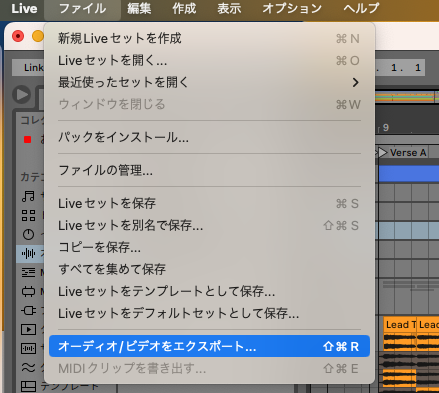Open the オプション menu

[292, 8]
